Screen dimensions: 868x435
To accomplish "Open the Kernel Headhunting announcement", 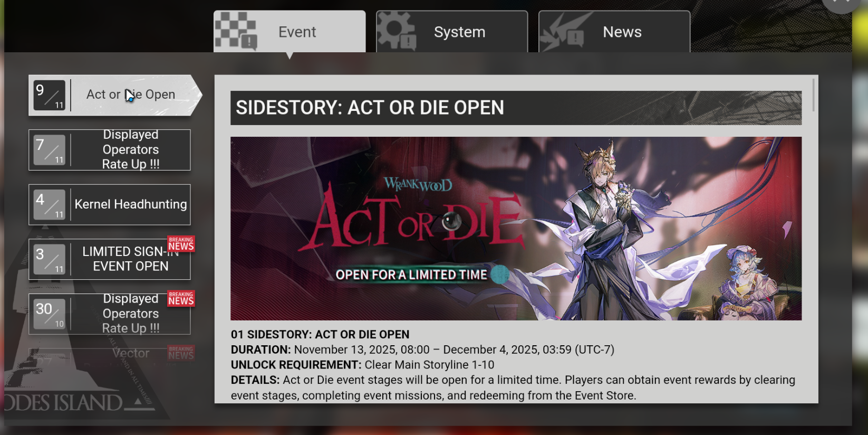I will click(110, 204).
